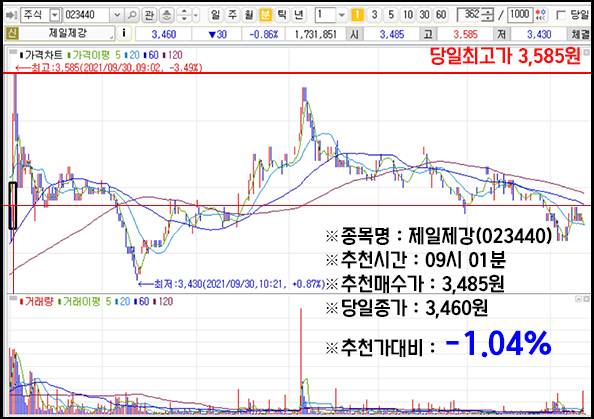Click the low price value 3,430
The image size is (594, 419).
pyautogui.click(x=539, y=34)
